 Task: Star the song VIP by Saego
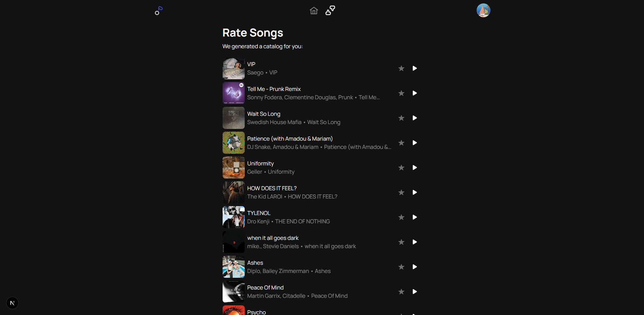tap(401, 68)
